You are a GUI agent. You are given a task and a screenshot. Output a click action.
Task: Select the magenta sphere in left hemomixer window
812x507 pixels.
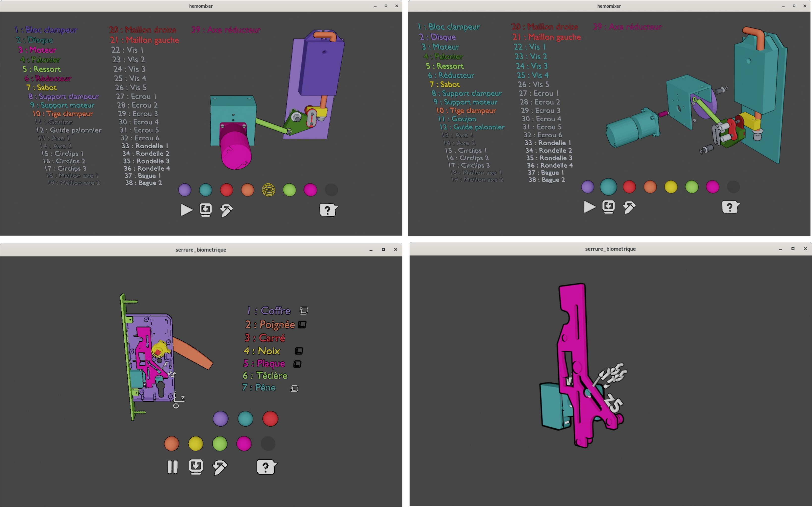[310, 190]
